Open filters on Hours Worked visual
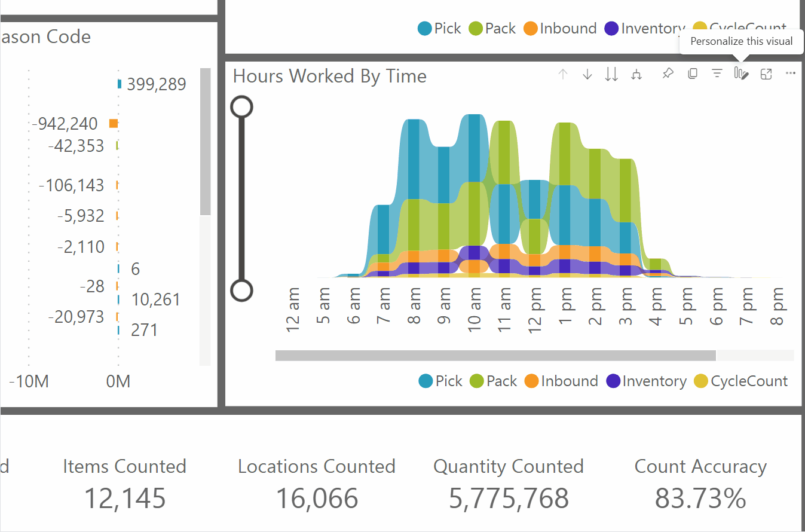The width and height of the screenshot is (805, 532). (x=717, y=74)
